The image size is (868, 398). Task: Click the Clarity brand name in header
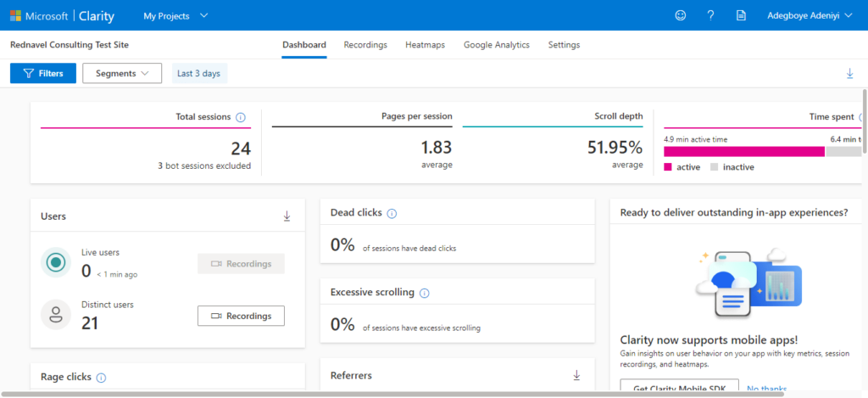(x=97, y=16)
